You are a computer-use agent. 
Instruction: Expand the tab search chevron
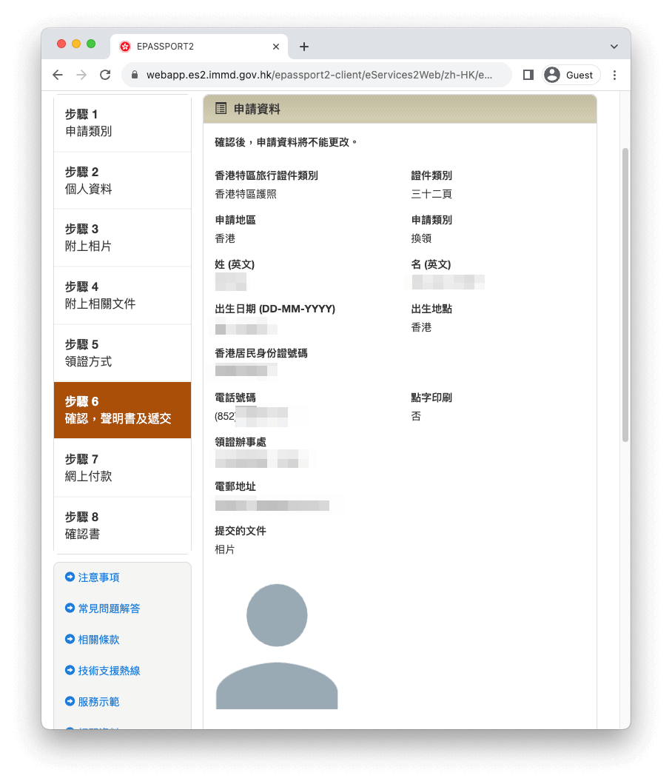point(614,47)
